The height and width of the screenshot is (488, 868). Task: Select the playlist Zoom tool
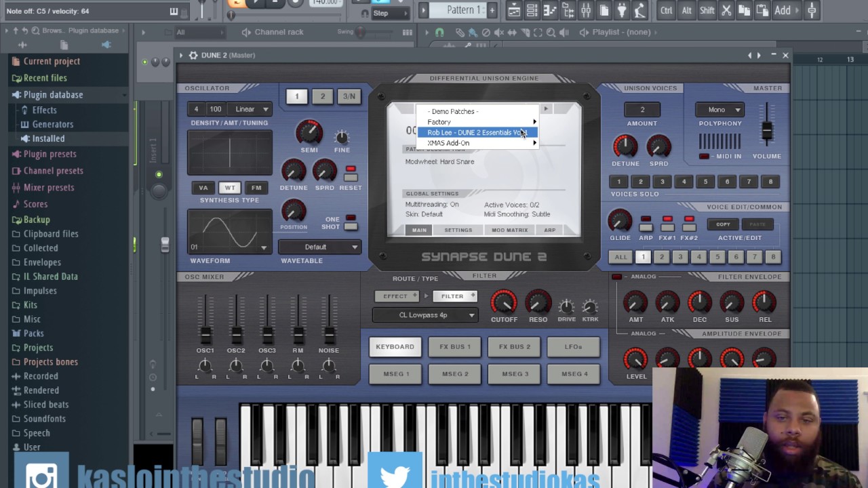pyautogui.click(x=551, y=33)
